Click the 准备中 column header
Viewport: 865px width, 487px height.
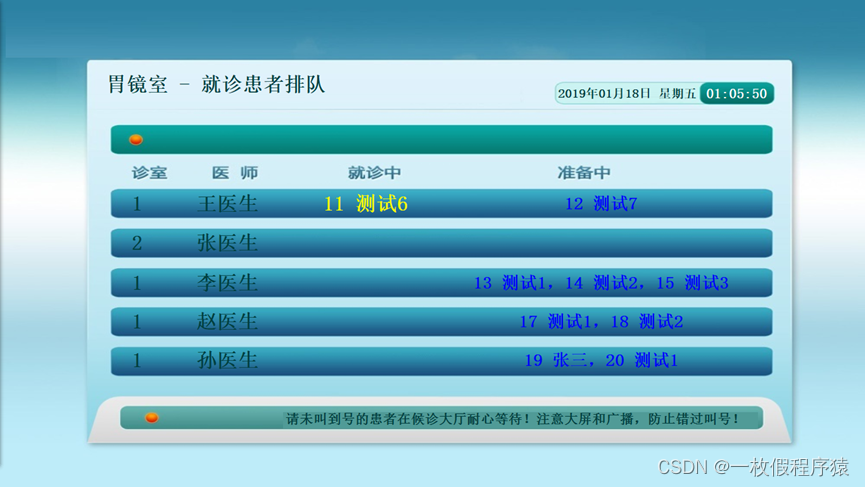(x=584, y=173)
